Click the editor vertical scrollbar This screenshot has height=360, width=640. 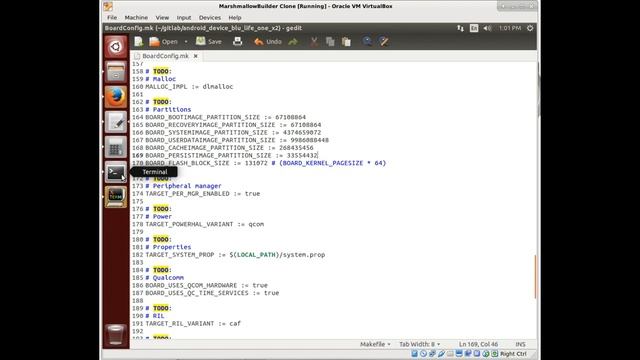pyautogui.click(x=535, y=277)
